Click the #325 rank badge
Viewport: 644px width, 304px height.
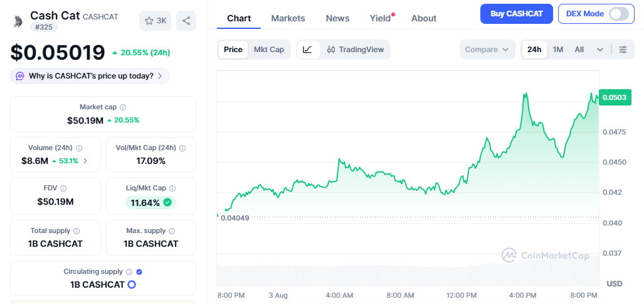[x=44, y=27]
